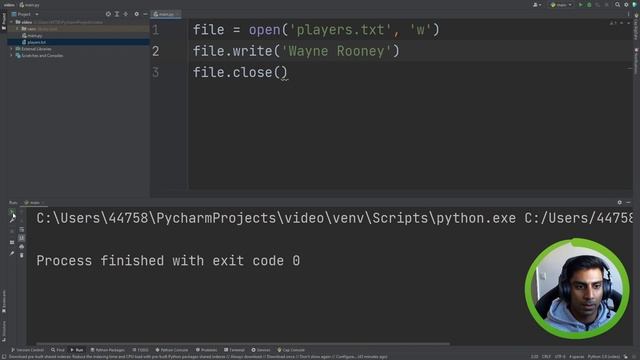Screen dimensions: 640x360
Task: Click Collapse All icon in Project panel
Action: 126,14
